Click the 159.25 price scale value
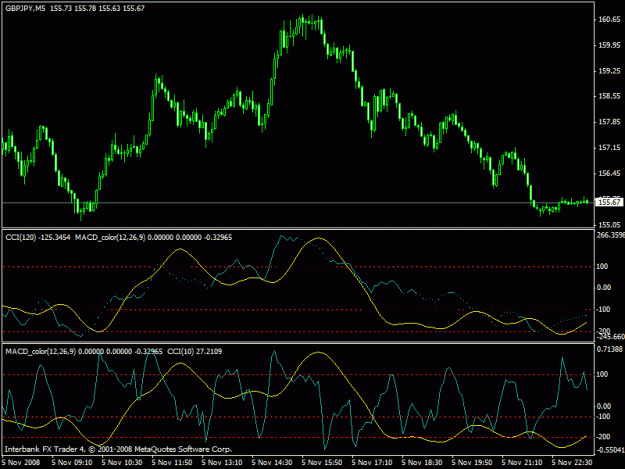The width and height of the screenshot is (625, 469). [x=609, y=71]
